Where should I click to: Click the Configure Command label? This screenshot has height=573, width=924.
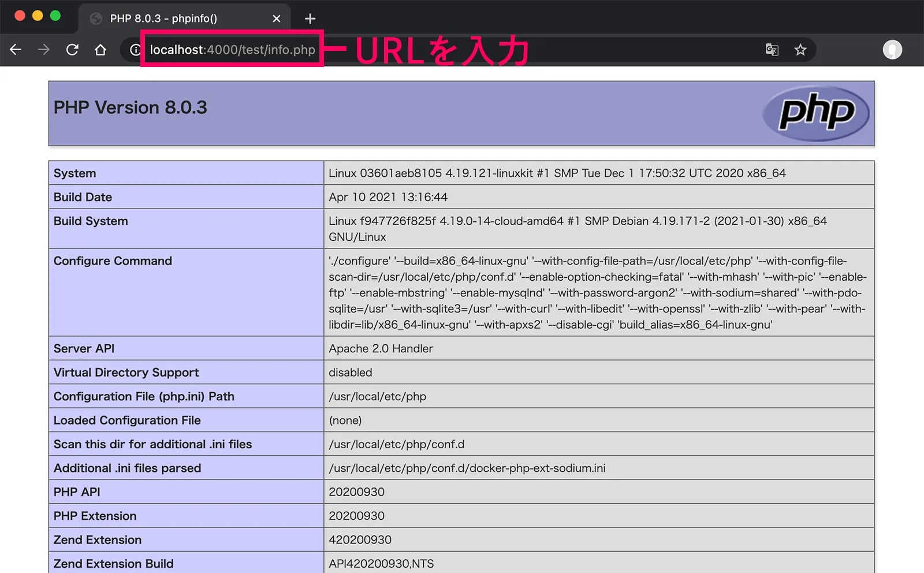(x=113, y=261)
